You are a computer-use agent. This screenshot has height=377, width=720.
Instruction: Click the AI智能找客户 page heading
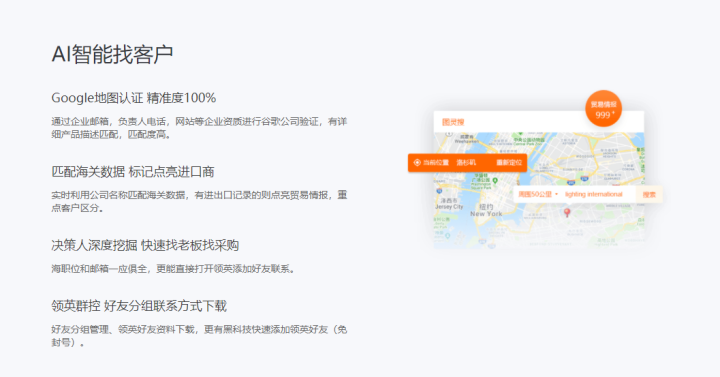[x=112, y=54]
